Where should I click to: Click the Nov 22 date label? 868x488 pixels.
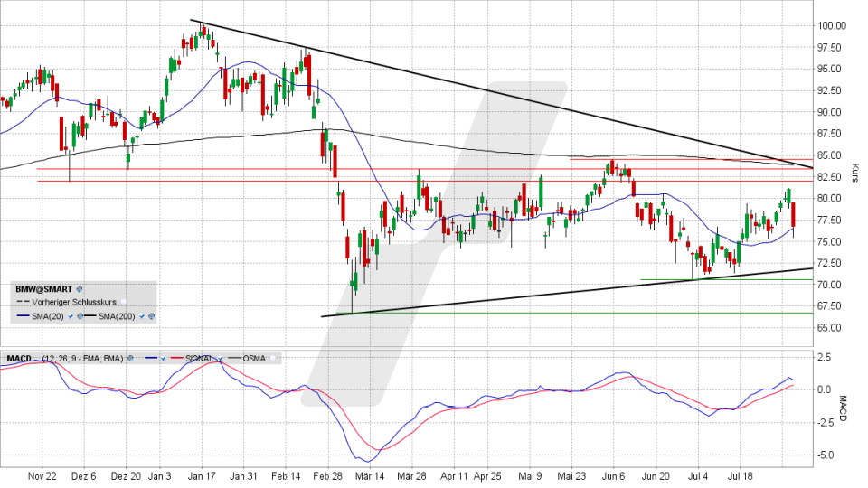coord(42,476)
